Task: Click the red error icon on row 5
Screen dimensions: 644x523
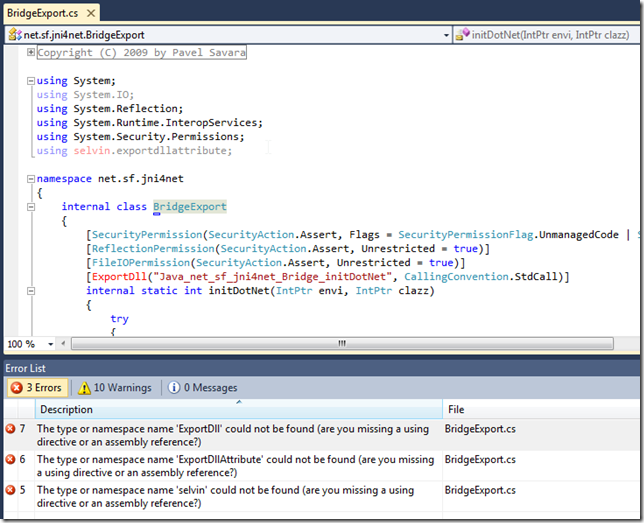Action: click(x=11, y=491)
